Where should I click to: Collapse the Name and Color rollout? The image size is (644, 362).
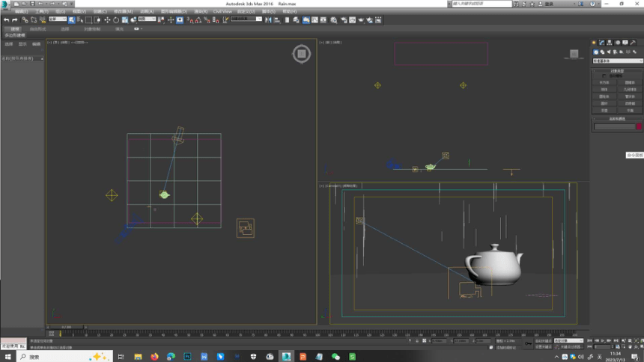[617, 119]
